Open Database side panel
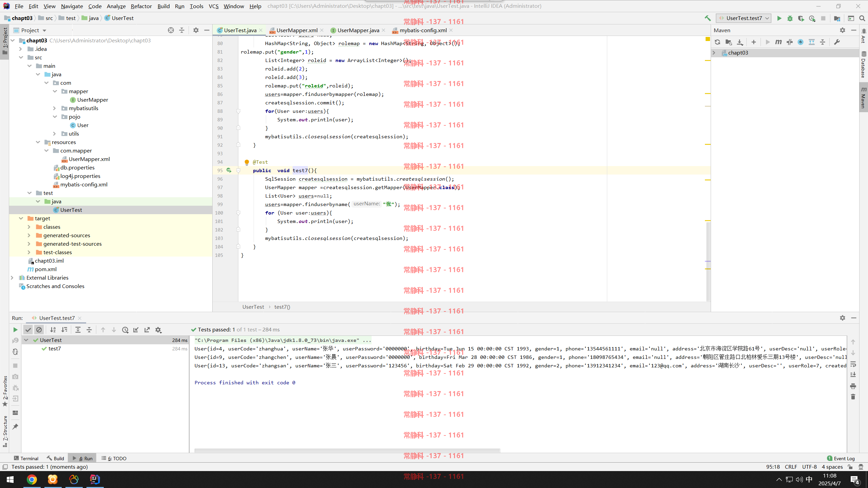The image size is (868, 488). 864,65
